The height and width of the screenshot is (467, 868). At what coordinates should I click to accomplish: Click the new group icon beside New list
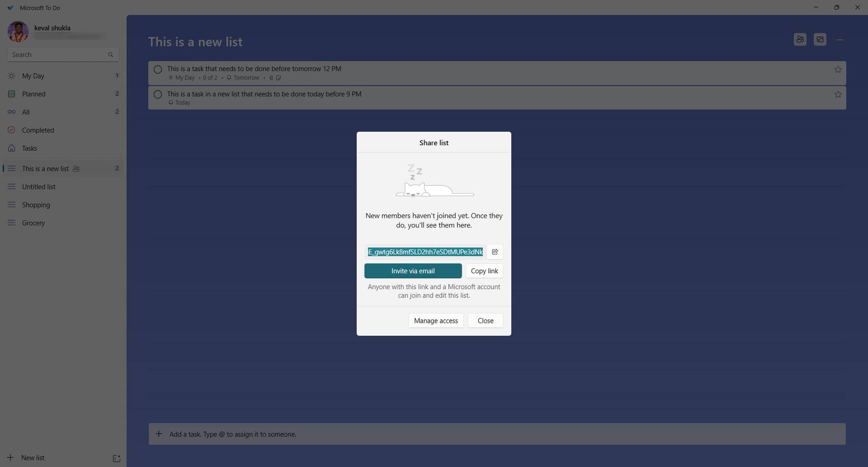[117, 458]
